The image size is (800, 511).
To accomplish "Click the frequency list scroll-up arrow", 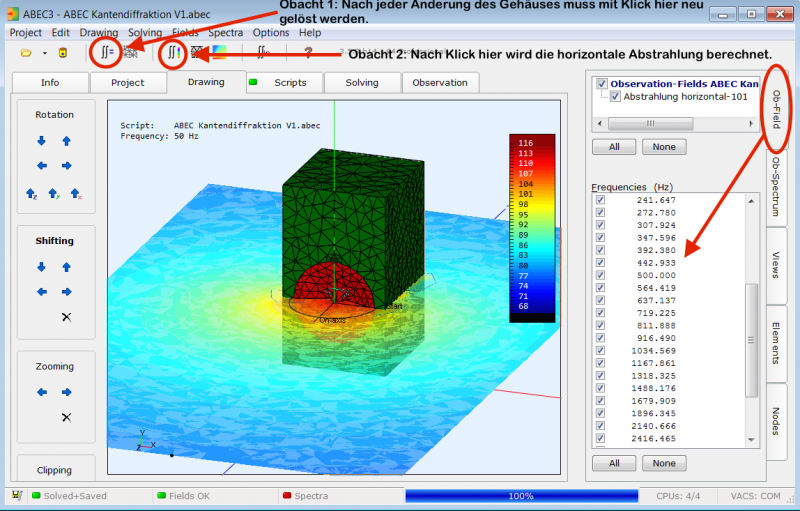I will (x=751, y=201).
